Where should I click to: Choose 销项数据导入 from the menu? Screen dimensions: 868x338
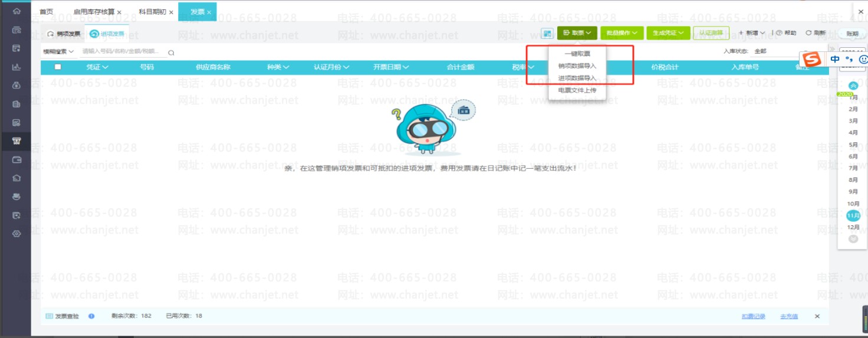[577, 66]
